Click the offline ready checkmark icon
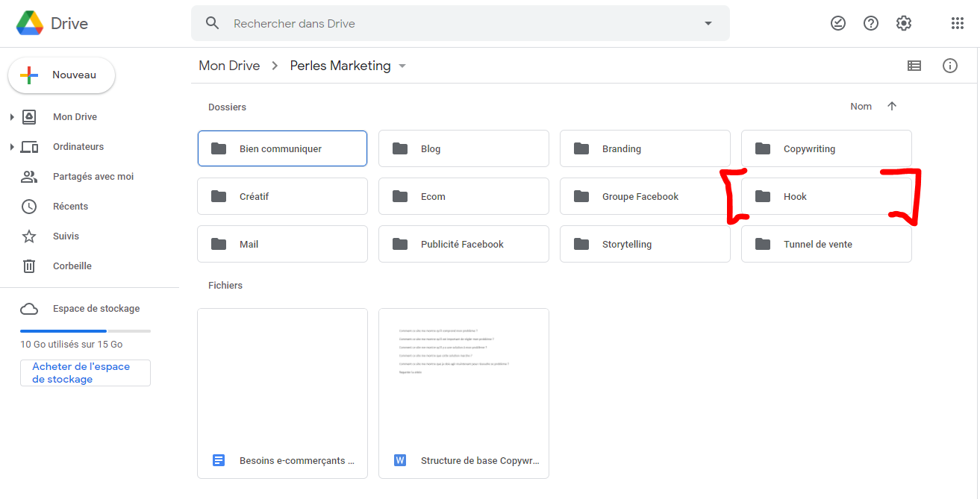 [838, 23]
